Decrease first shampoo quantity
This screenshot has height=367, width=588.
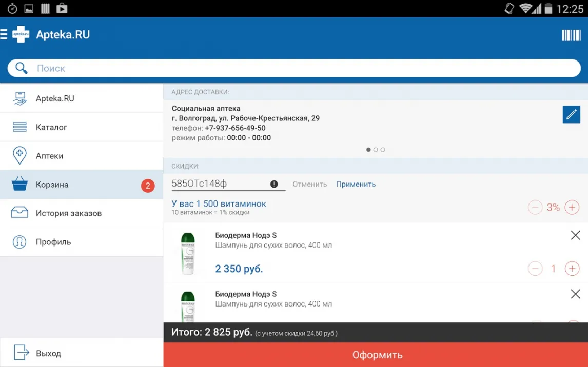click(535, 269)
